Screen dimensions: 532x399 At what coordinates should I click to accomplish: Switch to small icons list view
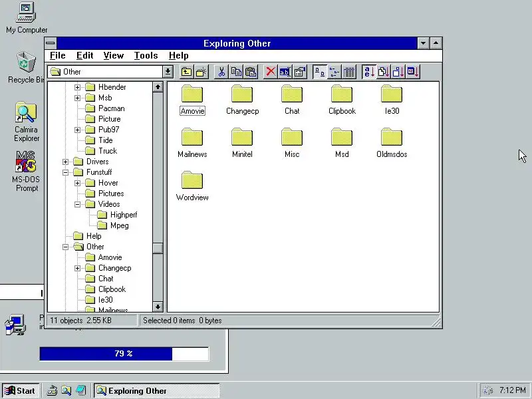click(x=334, y=72)
